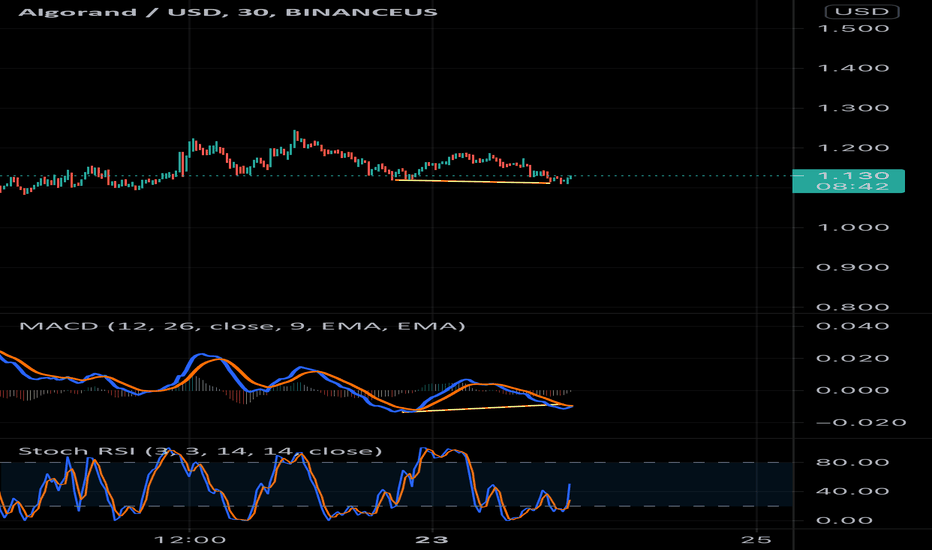Click the Stoch RSI (3, 3, 14, 14, close) label
932x550 pixels.
click(200, 451)
